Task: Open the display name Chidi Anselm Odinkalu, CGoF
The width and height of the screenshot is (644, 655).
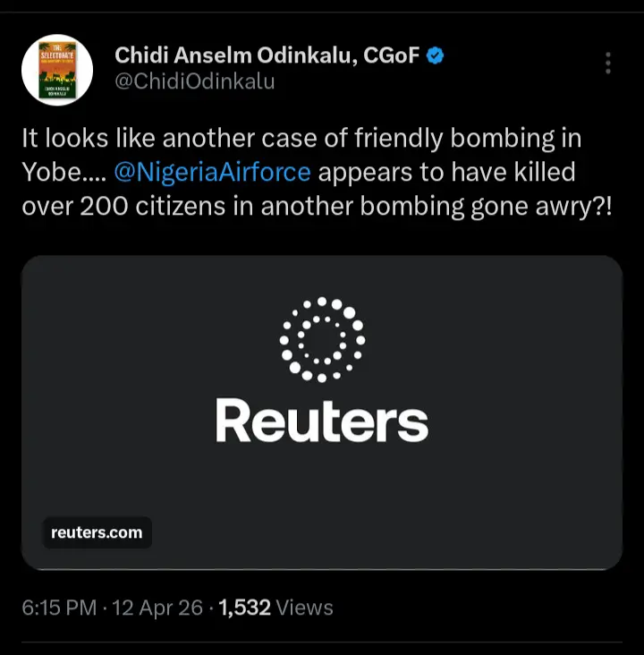Action: 267,55
